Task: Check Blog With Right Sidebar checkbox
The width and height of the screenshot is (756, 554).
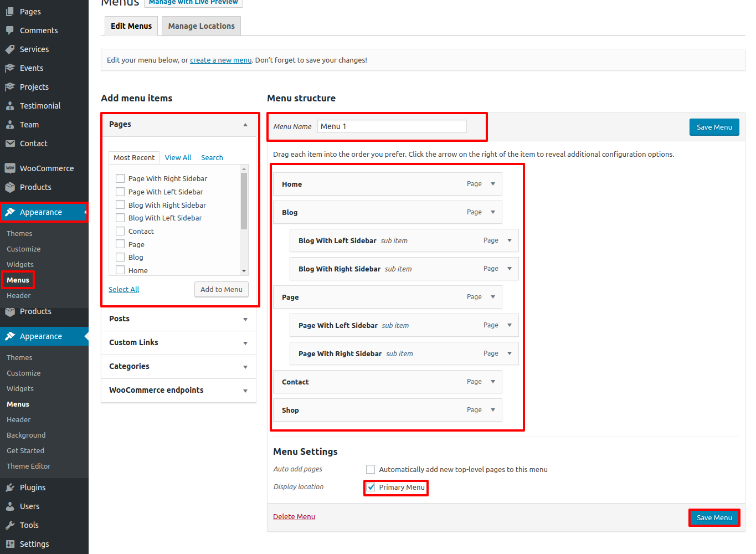Action: point(120,205)
